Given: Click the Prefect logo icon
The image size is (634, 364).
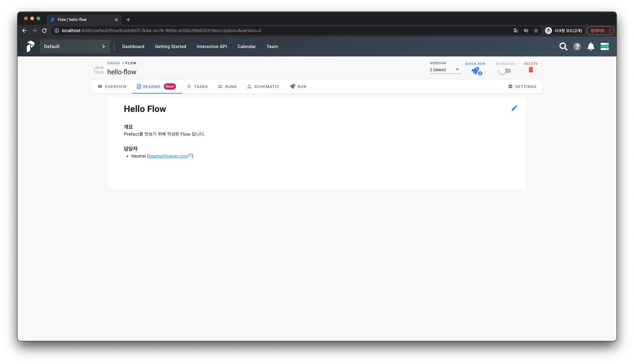Looking at the screenshot, I should click(30, 46).
